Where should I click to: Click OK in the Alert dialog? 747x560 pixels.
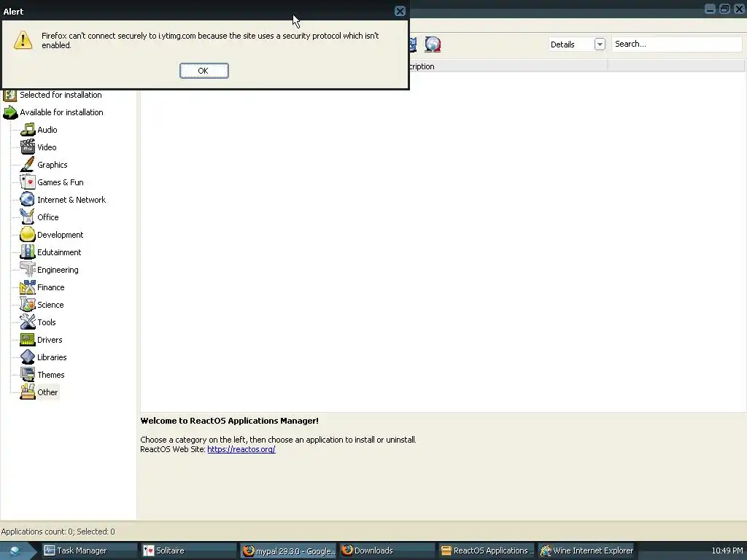tap(204, 71)
